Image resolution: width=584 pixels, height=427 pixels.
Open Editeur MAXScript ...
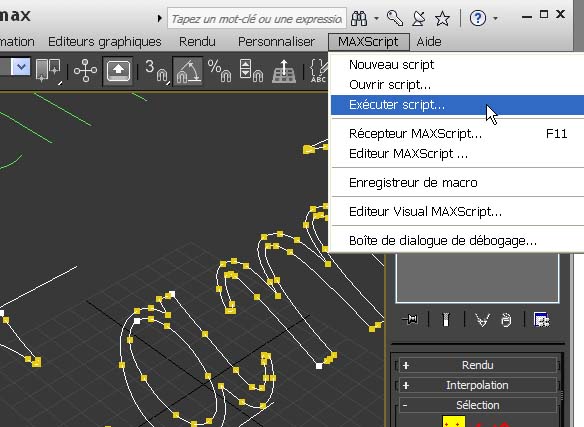click(457, 154)
